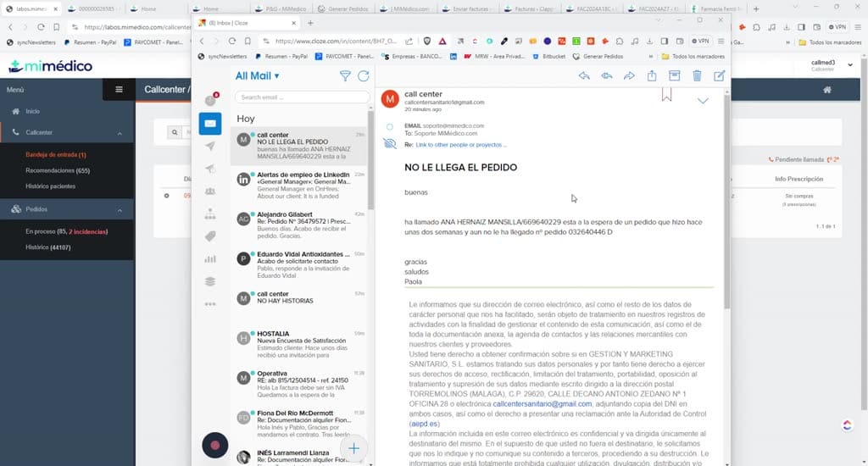Delete the open email with trash icon
Screen dimensions: 868x466
click(697, 75)
